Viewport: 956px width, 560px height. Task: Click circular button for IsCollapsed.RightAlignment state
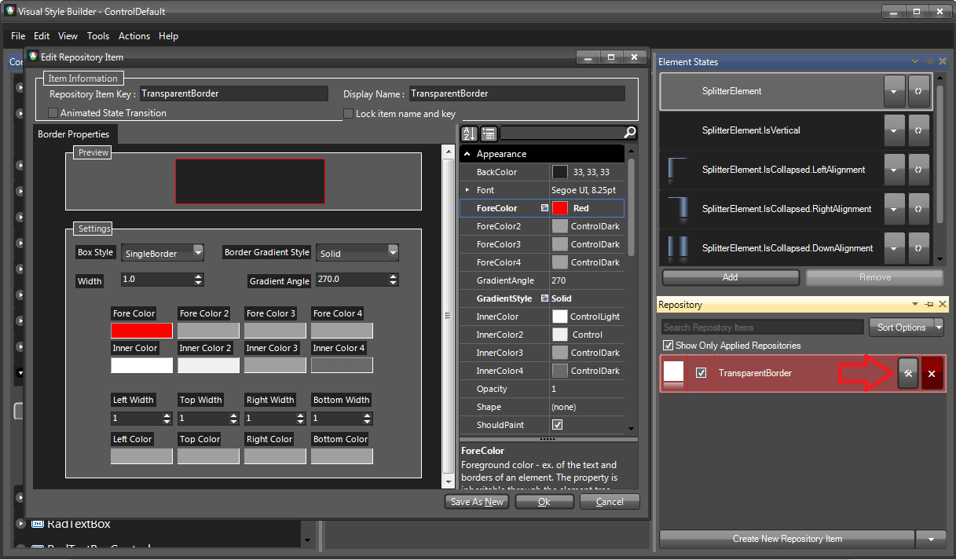tap(918, 209)
